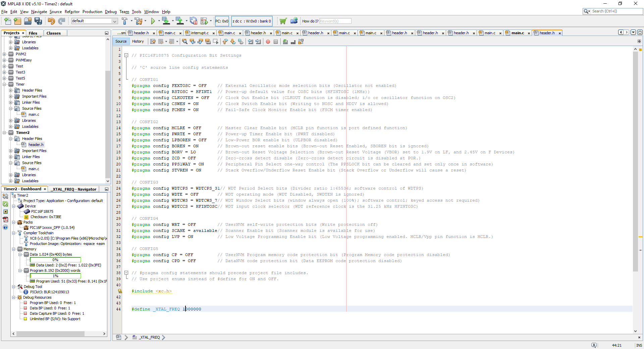Open the _XTAL_FREQ Navigator tab
The image size is (644, 349).
point(74,189)
